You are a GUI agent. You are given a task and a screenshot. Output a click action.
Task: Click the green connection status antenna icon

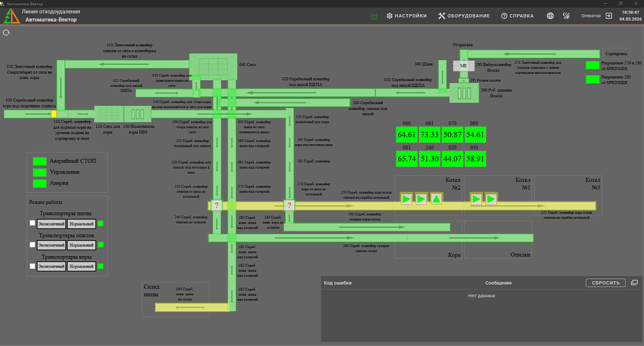coord(374,16)
